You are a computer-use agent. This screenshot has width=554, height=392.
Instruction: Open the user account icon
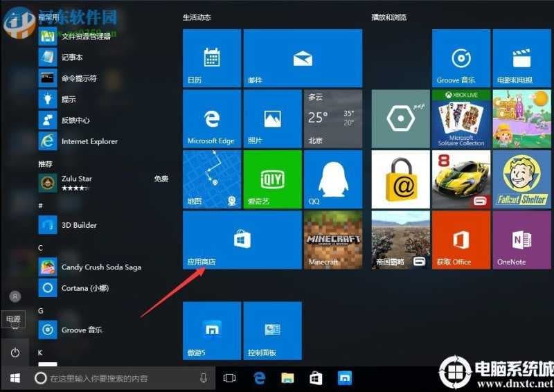point(15,296)
